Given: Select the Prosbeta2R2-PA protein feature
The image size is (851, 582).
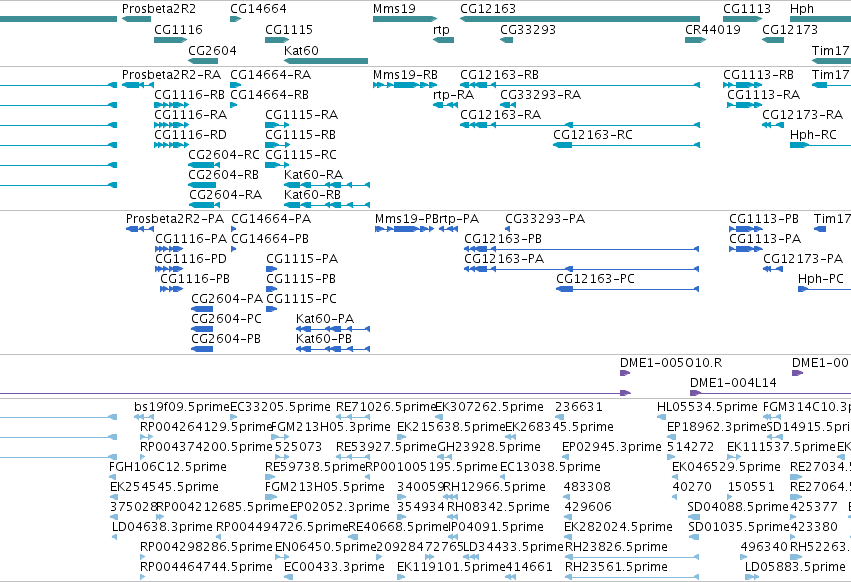Looking at the screenshot, I should (139, 229).
